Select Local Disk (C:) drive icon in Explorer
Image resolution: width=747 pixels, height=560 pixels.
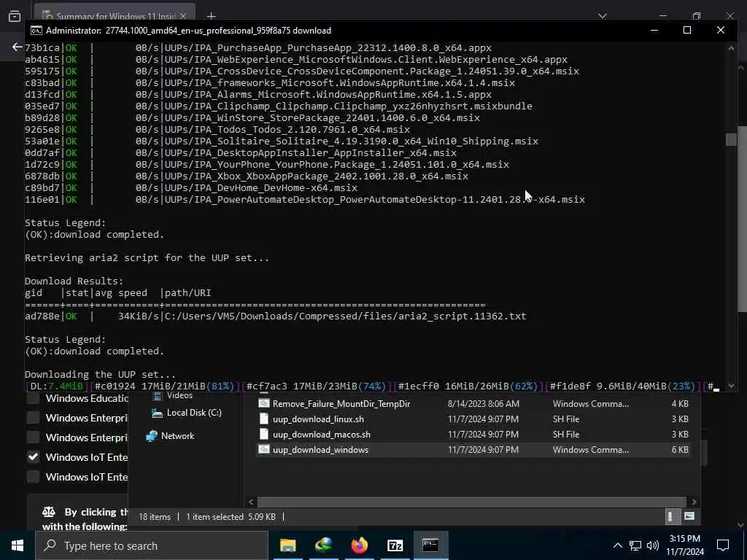[x=157, y=413]
